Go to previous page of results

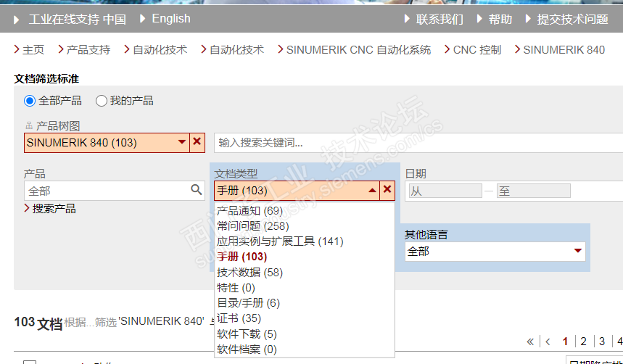(548, 342)
